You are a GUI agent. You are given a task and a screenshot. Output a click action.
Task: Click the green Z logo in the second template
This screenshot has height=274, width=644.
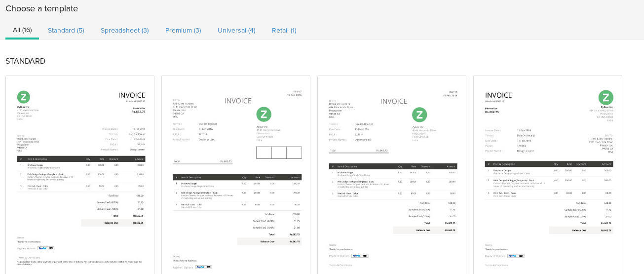pos(264,115)
